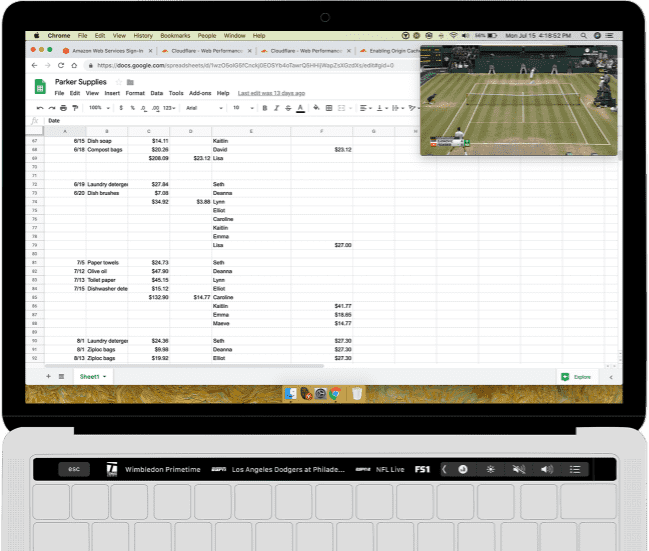Screen dimensions: 649x551
Task: Open Finder from the Dock
Action: click(x=291, y=394)
